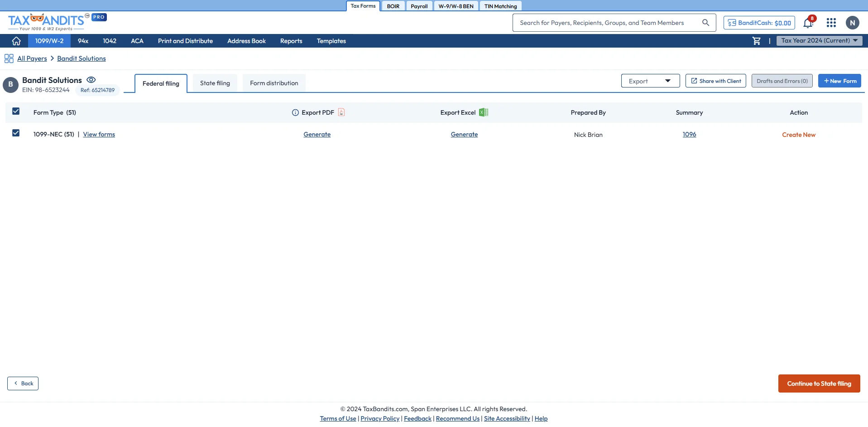Select the W-9/W-8 BEN top tab

click(456, 6)
